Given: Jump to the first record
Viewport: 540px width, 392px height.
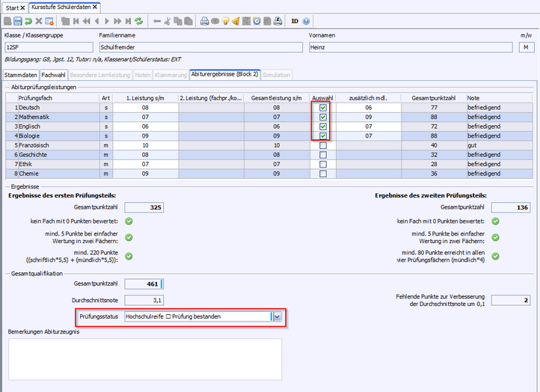Looking at the screenshot, I should [76, 21].
